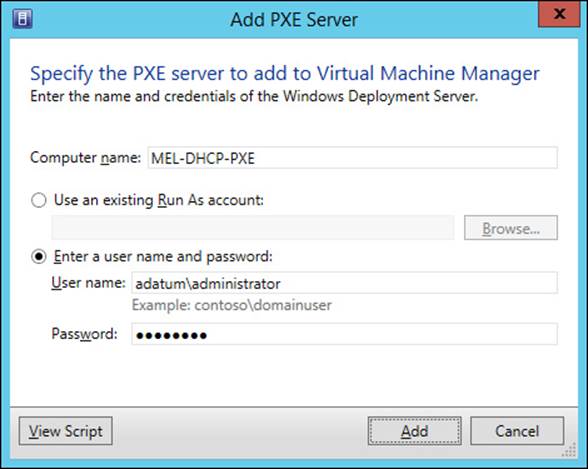Click the resize grip in the dialog corner
This screenshot has width=588, height=469.
click(x=569, y=450)
